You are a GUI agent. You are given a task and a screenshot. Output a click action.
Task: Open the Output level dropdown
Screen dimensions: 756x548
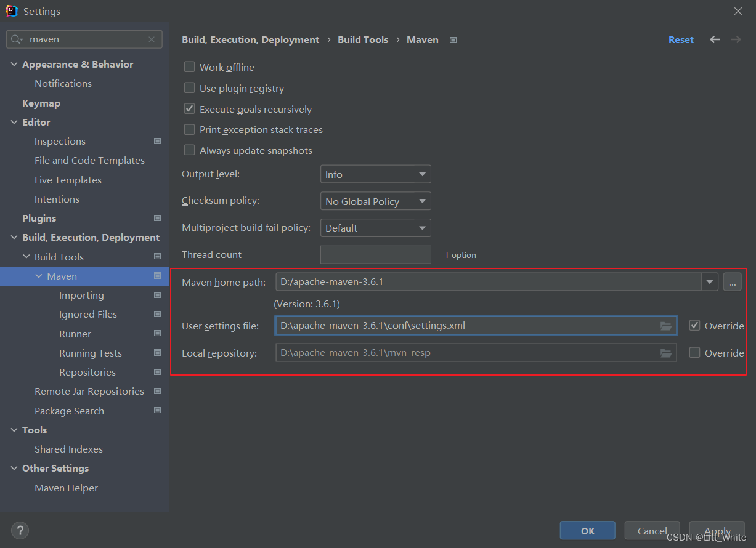coord(375,174)
